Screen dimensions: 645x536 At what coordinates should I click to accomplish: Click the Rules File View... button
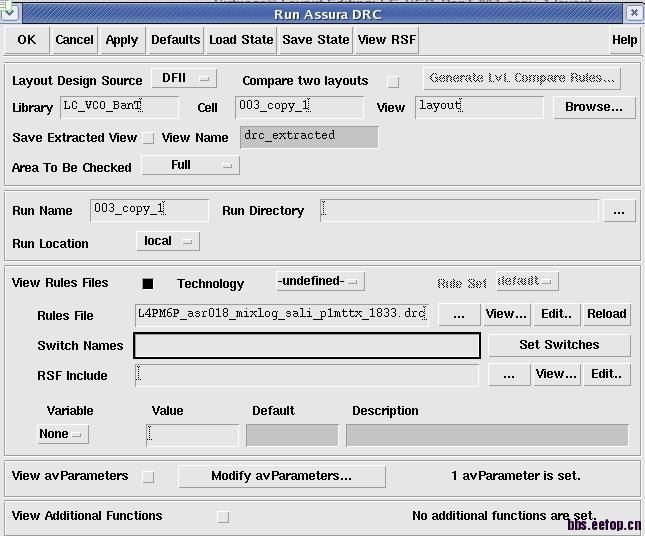[506, 315]
